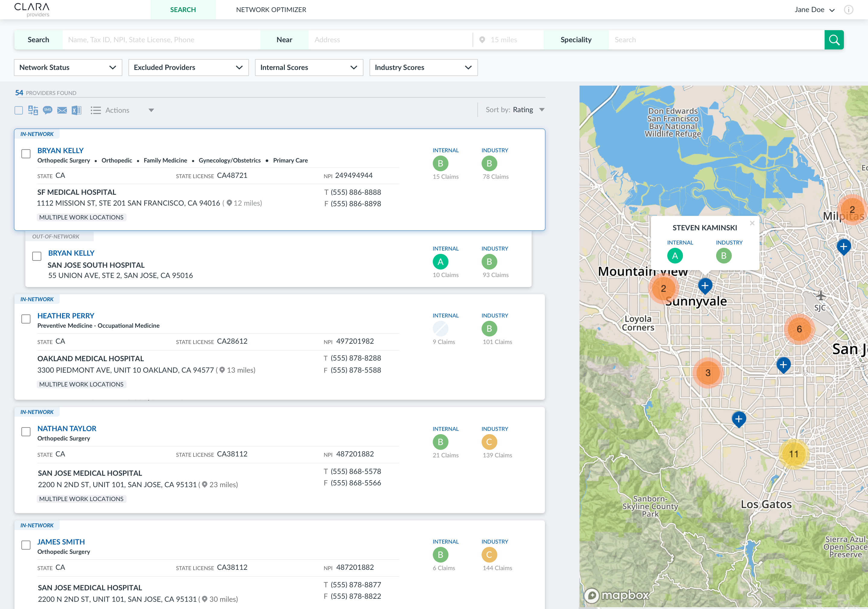Click the NPI value 249494944

point(354,175)
